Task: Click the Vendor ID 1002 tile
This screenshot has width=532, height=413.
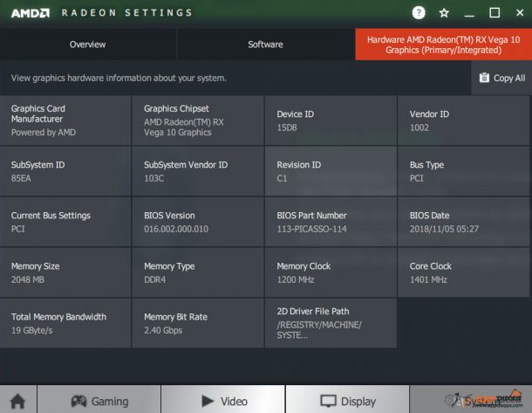Action: [463, 120]
